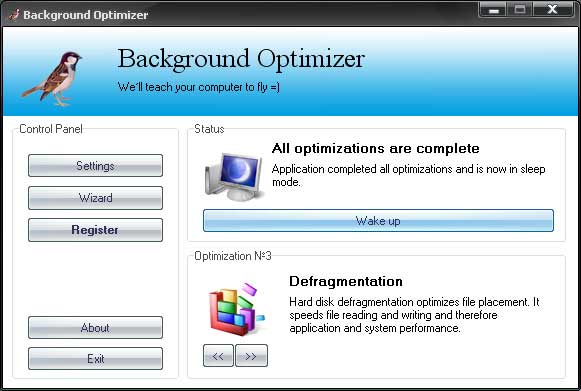Click the defragmentation colored blocks icon
The width and height of the screenshot is (581, 391).
pyautogui.click(x=237, y=309)
